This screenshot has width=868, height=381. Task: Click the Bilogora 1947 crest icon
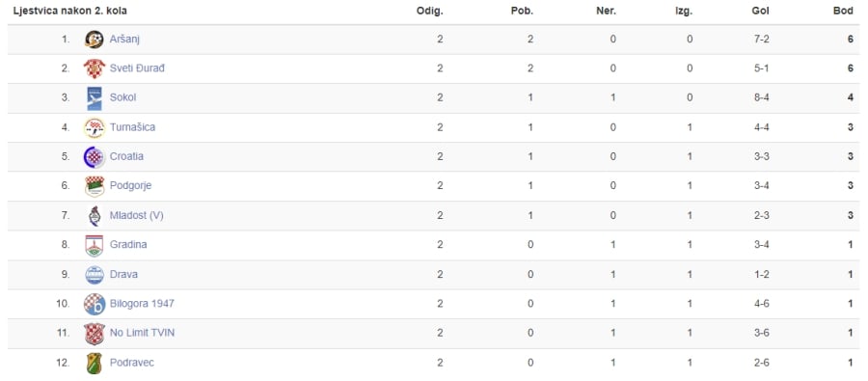tap(95, 304)
